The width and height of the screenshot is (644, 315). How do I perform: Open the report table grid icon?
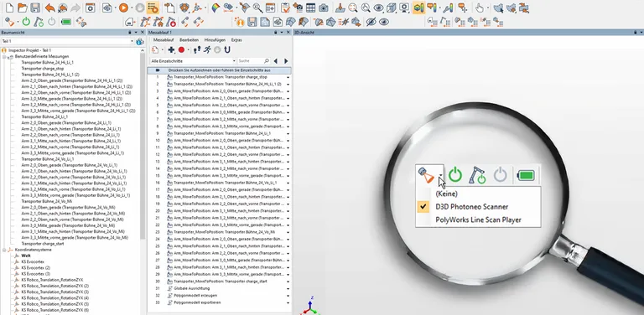pos(311,8)
